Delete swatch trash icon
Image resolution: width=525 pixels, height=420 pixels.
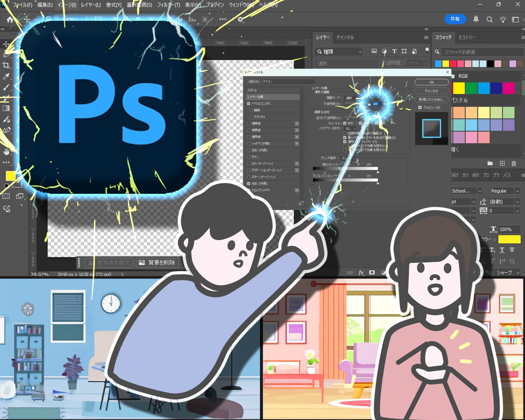(x=514, y=164)
